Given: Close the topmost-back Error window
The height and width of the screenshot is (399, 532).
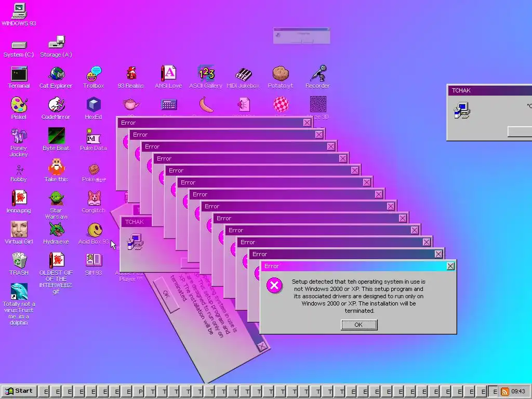Looking at the screenshot, I should pos(307,123).
